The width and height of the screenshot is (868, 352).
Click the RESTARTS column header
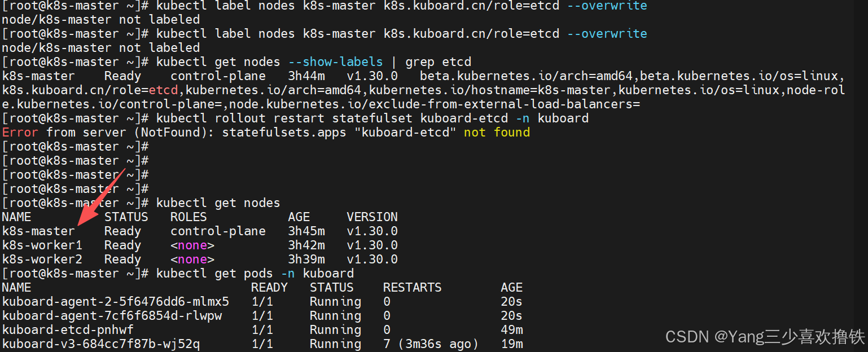click(413, 288)
